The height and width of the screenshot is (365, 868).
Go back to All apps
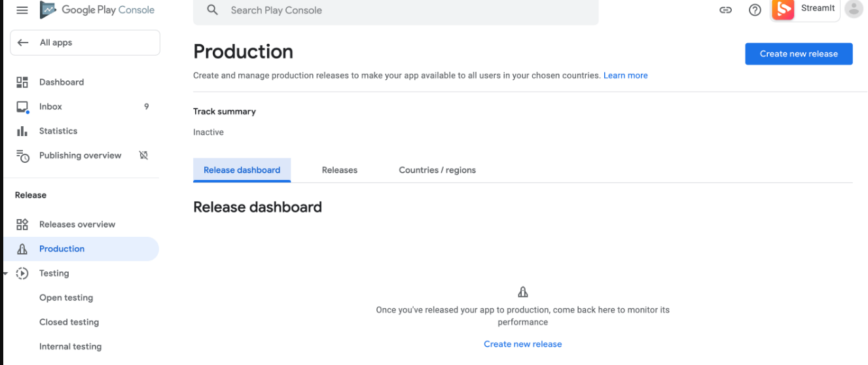[x=85, y=43]
